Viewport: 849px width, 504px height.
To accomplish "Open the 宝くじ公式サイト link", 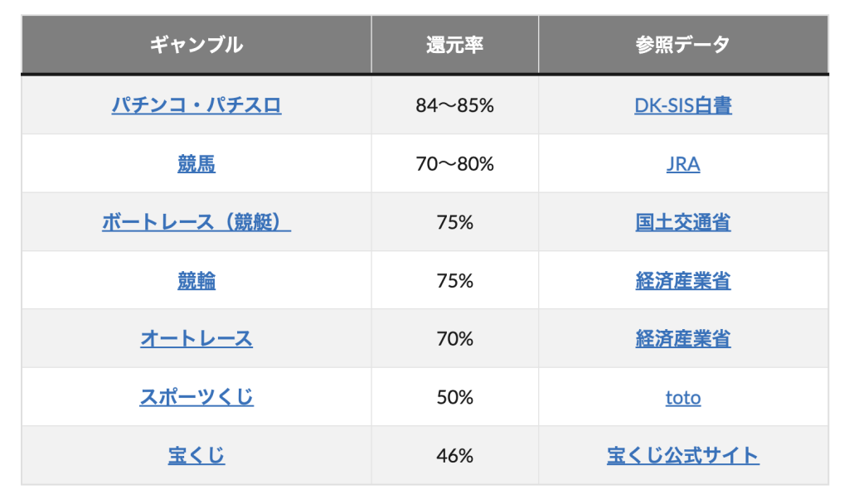I will click(683, 455).
